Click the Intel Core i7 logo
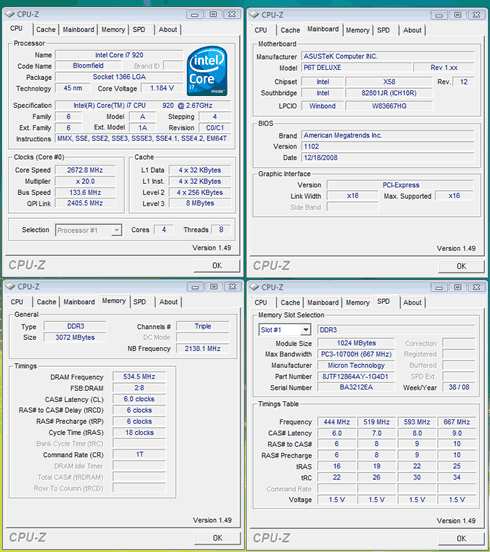 coord(207,71)
